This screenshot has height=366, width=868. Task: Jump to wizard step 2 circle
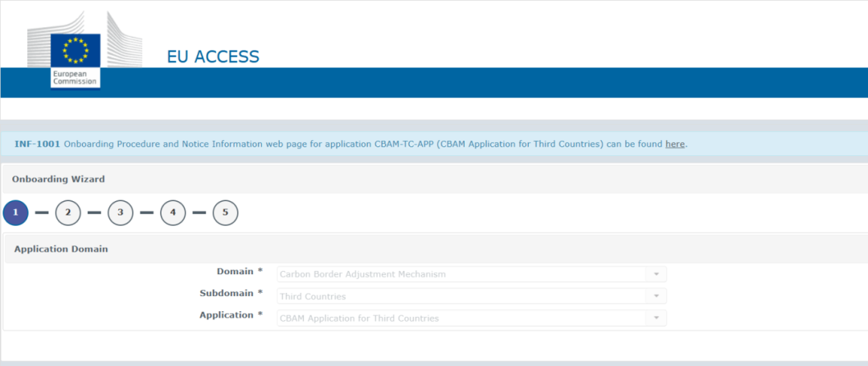[x=68, y=212]
